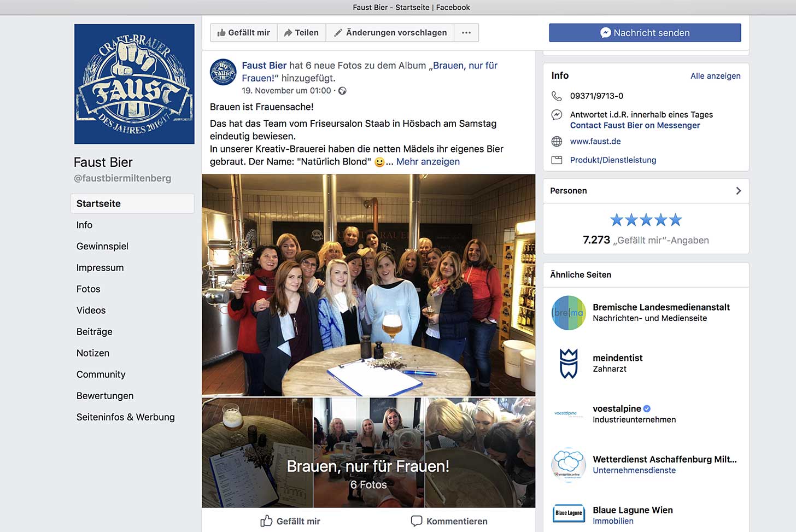Open Produkt/Dienstleistung category link
Screen dimensions: 796x532
[x=613, y=160]
